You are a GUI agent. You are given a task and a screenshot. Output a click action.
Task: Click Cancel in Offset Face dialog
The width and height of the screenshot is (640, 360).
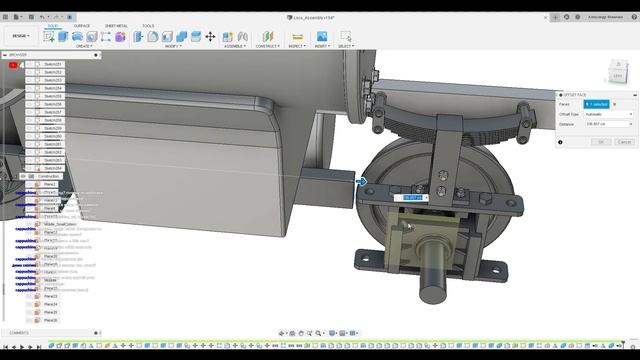tap(624, 142)
